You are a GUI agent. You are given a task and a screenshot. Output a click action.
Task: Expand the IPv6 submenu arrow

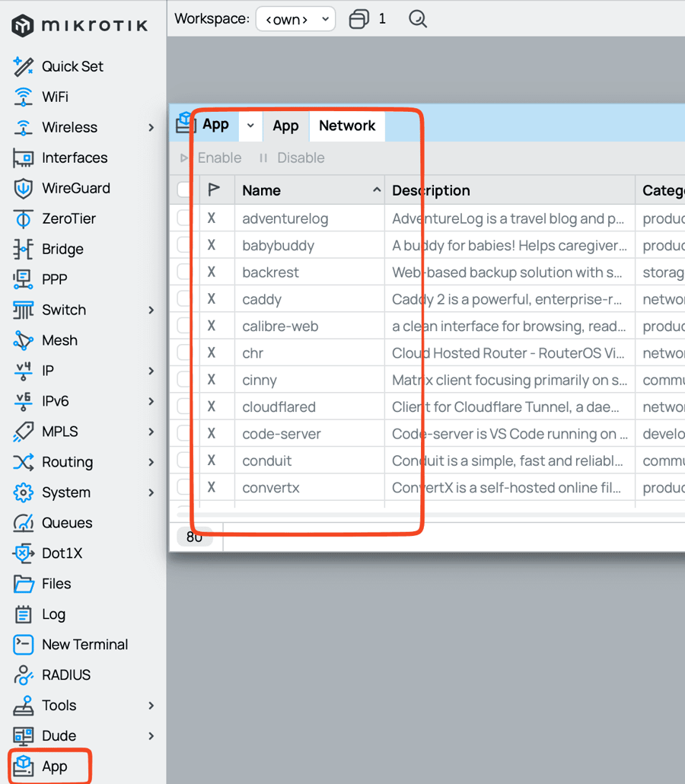point(151,401)
